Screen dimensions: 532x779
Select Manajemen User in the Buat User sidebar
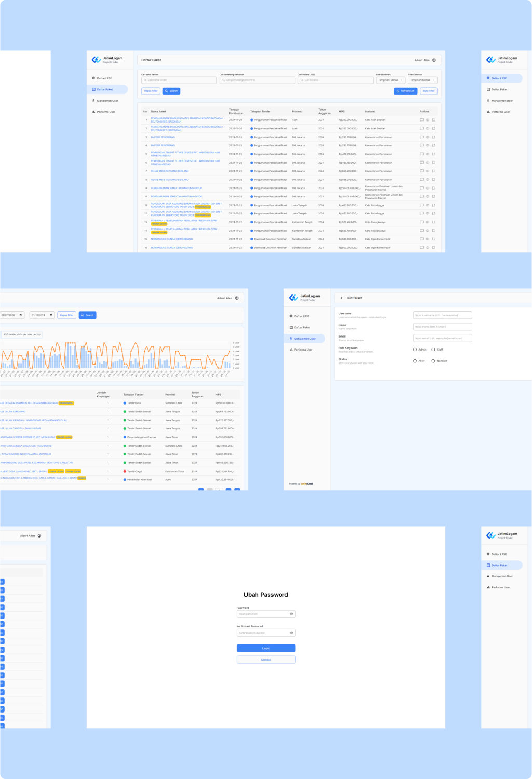[x=305, y=339]
